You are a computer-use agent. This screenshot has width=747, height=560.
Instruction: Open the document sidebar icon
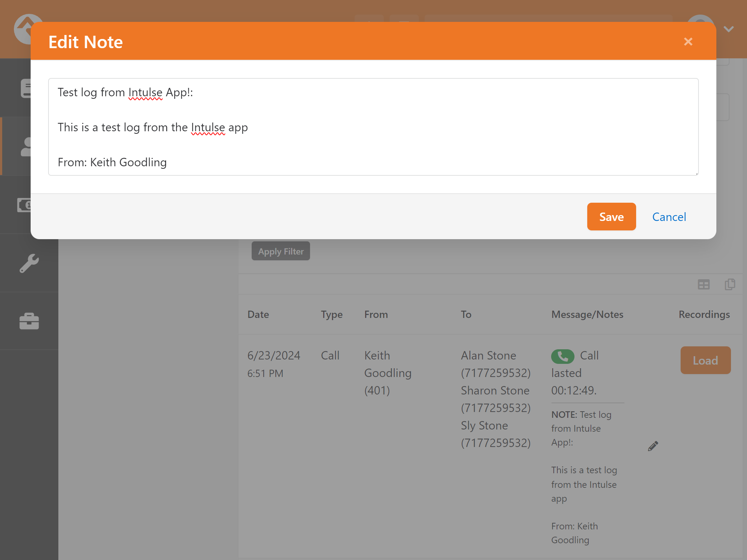point(26,89)
